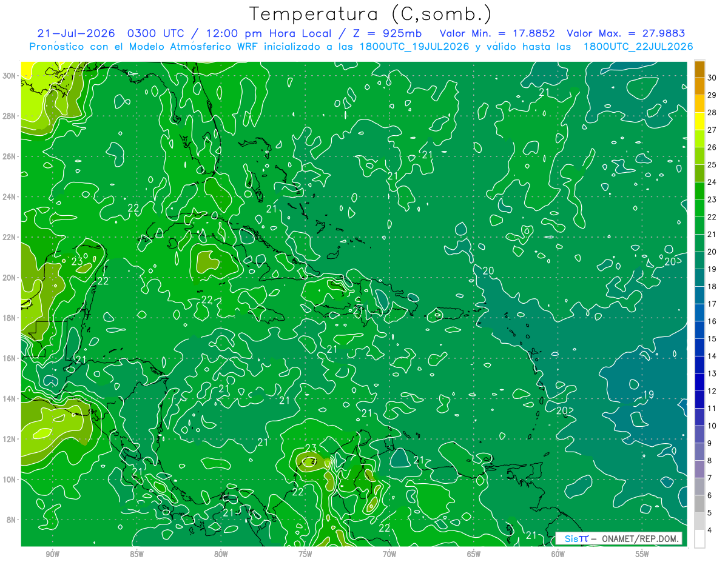The image size is (728, 562).
Task: Select the date text "21-Jul-2026"
Action: point(77,33)
